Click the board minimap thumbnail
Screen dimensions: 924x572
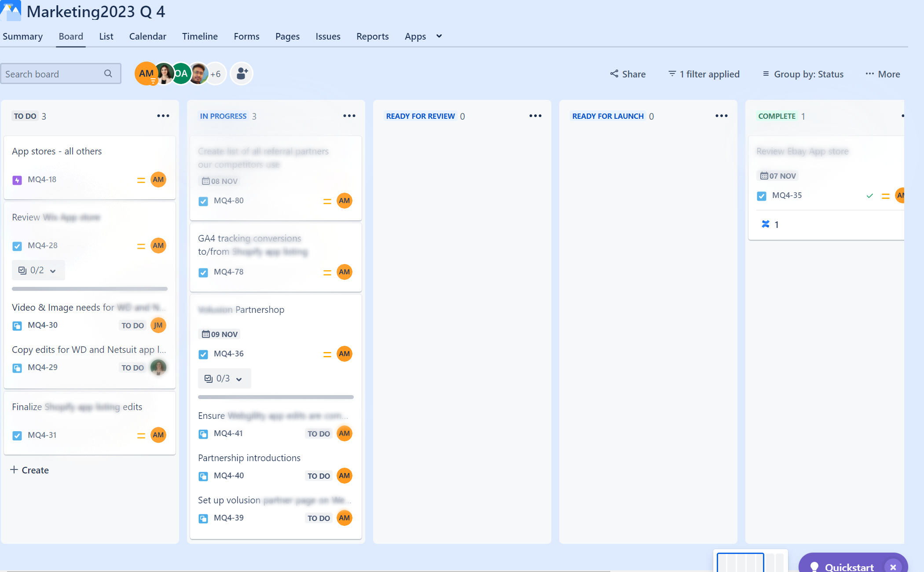(750, 562)
